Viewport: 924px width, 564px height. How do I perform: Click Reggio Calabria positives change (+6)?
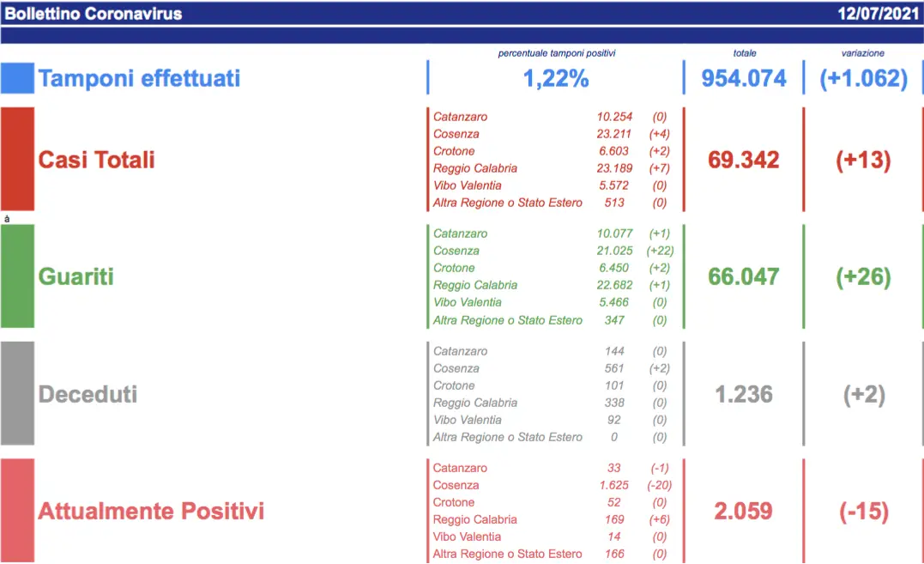point(660,519)
